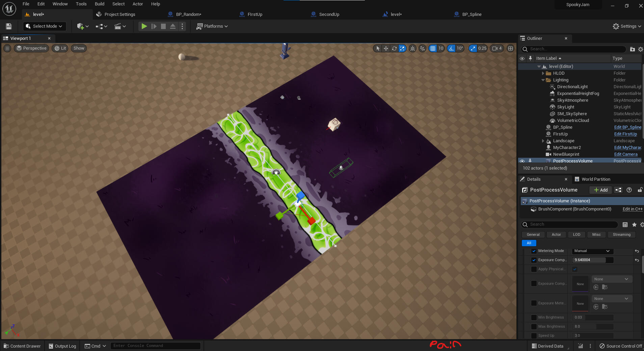Toggle rotation angle snapping
Screen dimensions: 644x351
pos(451,48)
